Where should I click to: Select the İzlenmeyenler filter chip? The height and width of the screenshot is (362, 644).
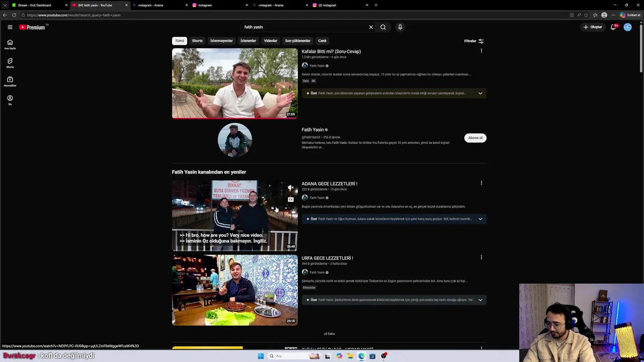pyautogui.click(x=221, y=41)
